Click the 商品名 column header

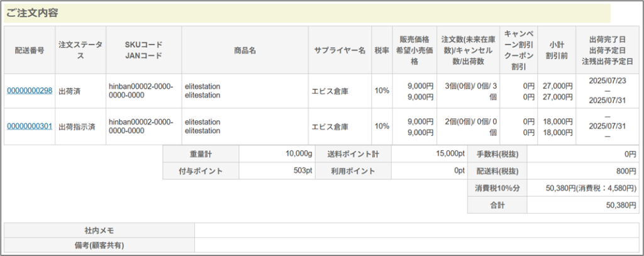click(x=245, y=50)
